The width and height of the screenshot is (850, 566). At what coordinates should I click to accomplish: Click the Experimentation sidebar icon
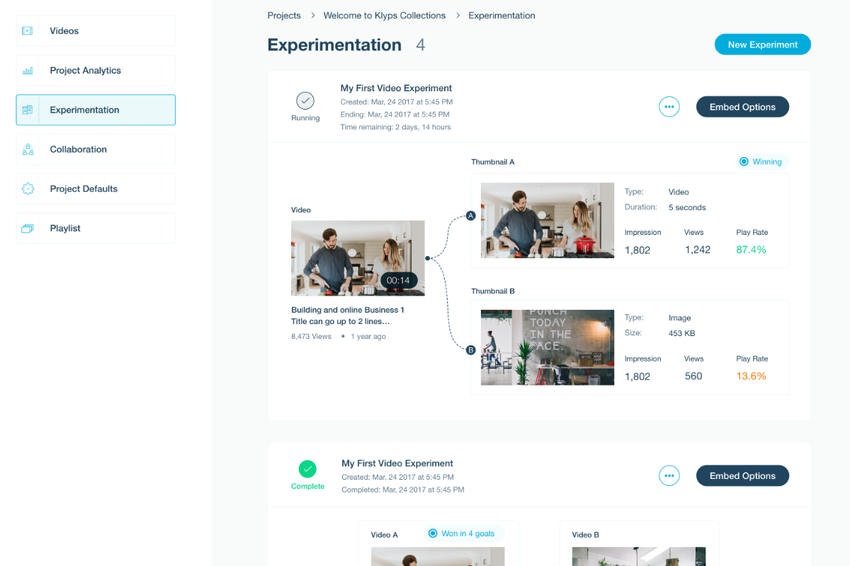[27, 110]
